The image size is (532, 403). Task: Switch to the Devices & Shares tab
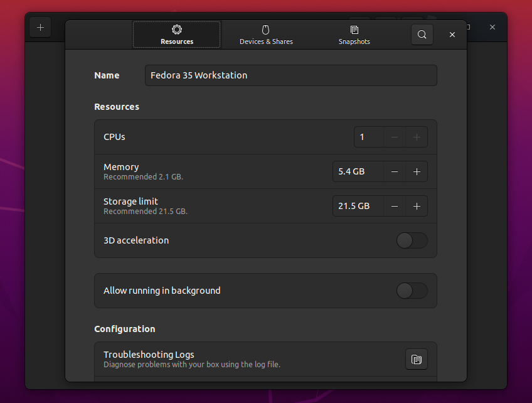266,35
